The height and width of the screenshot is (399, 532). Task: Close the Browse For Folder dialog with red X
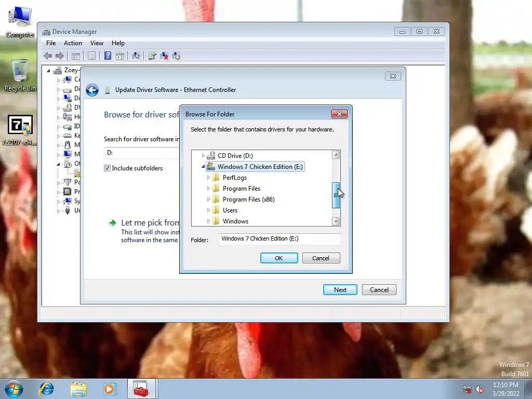click(x=339, y=114)
